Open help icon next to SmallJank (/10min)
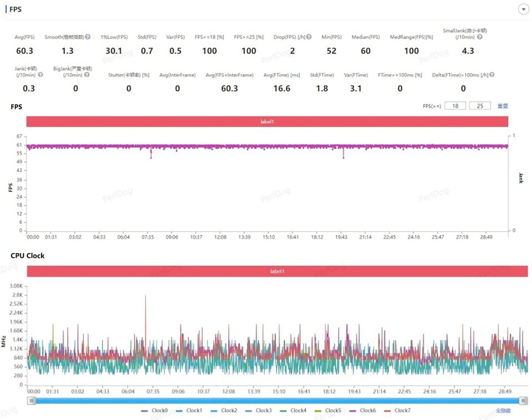This screenshot has width=532, height=420. 480,37
